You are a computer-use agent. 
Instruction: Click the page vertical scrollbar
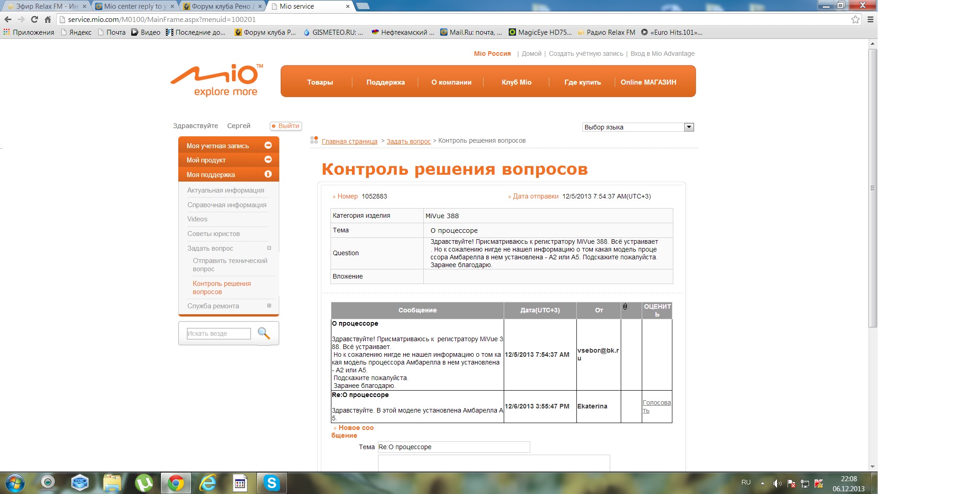click(873, 188)
